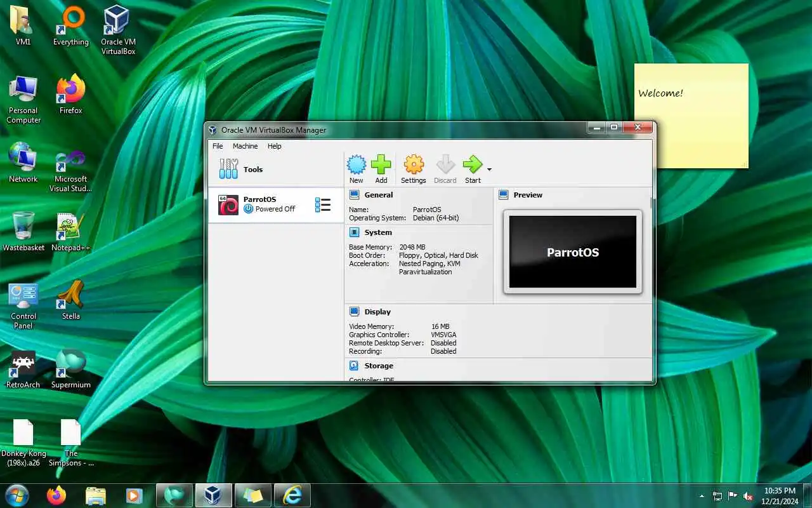Open the Windows Start menu orb

[16, 495]
